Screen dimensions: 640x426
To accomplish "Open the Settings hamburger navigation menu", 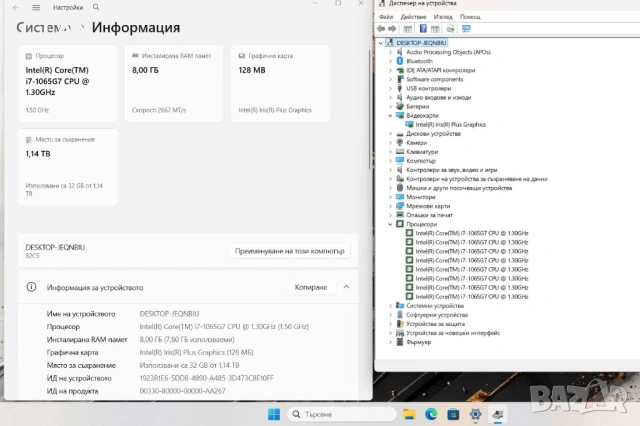I will click(x=36, y=7).
